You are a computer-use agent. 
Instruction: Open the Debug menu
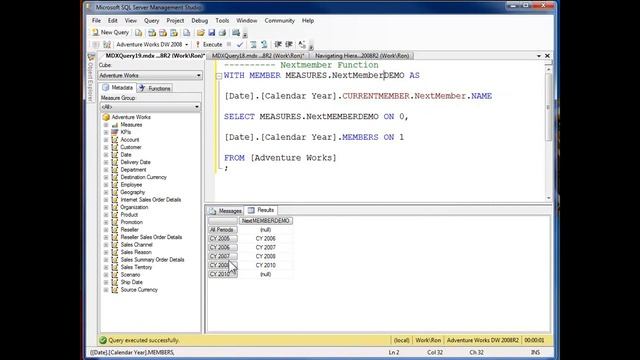point(200,20)
